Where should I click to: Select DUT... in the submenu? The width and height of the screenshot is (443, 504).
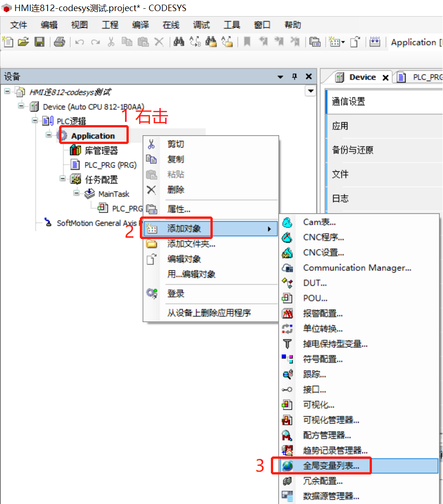coord(359,283)
